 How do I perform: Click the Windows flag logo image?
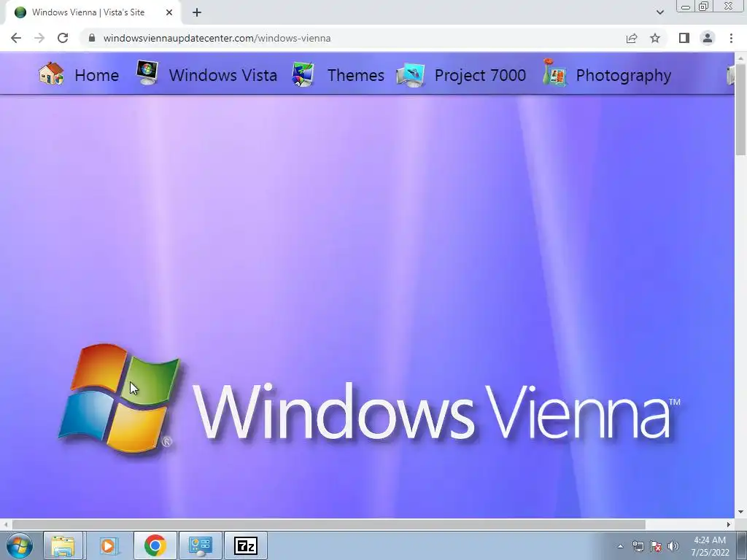(119, 397)
